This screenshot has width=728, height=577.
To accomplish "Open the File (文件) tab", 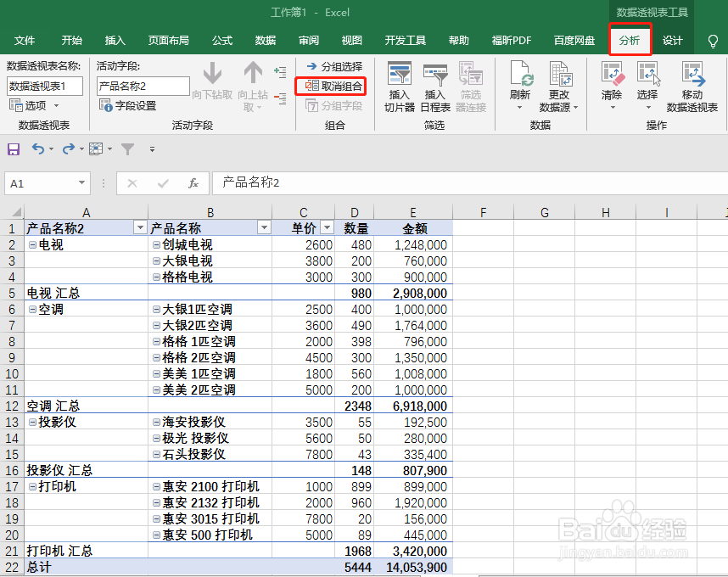I will coord(24,41).
